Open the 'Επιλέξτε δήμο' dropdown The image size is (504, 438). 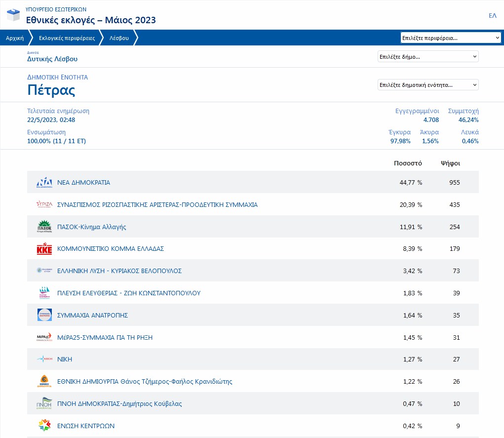(x=428, y=57)
